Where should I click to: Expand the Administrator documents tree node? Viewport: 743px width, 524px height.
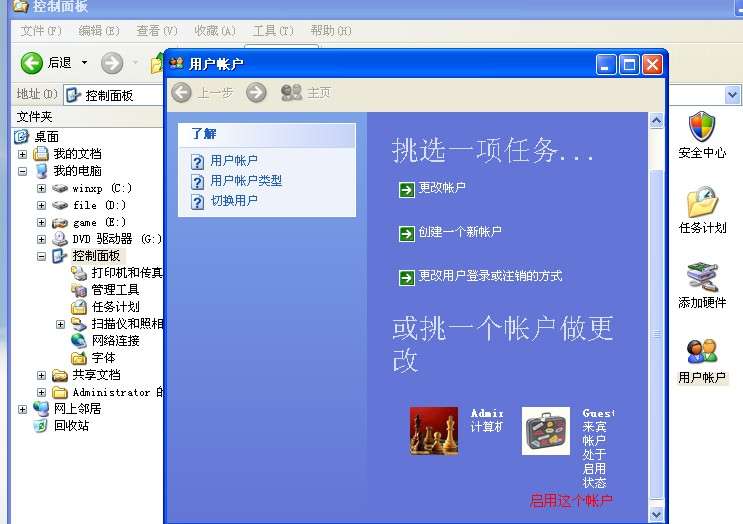[x=41, y=392]
